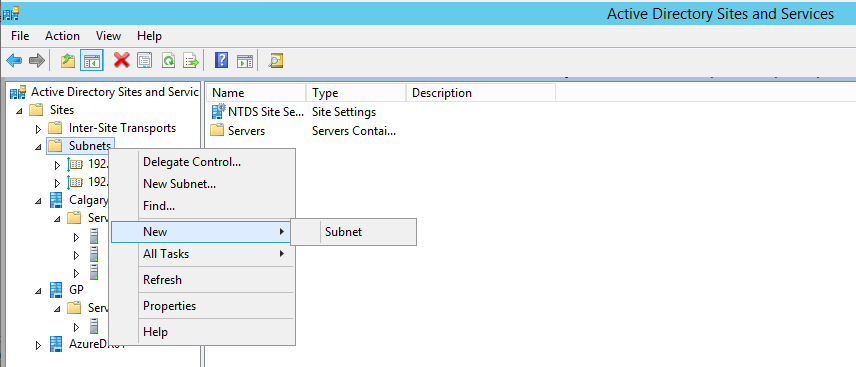
Task: Click the Sites folder icon
Action: [36, 110]
